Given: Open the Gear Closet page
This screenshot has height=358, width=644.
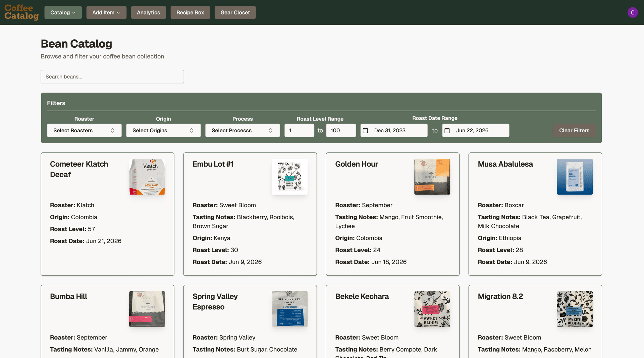Looking at the screenshot, I should pos(235,12).
